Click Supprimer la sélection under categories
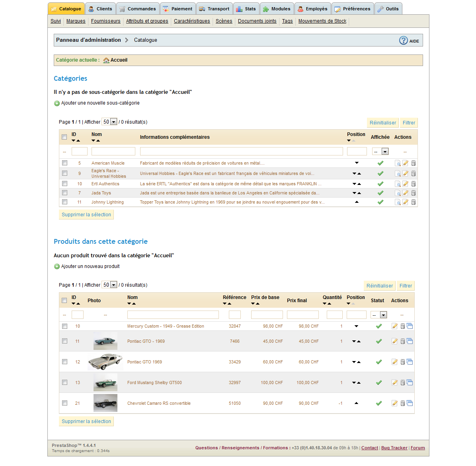This screenshot has height=466, width=476. point(86,215)
